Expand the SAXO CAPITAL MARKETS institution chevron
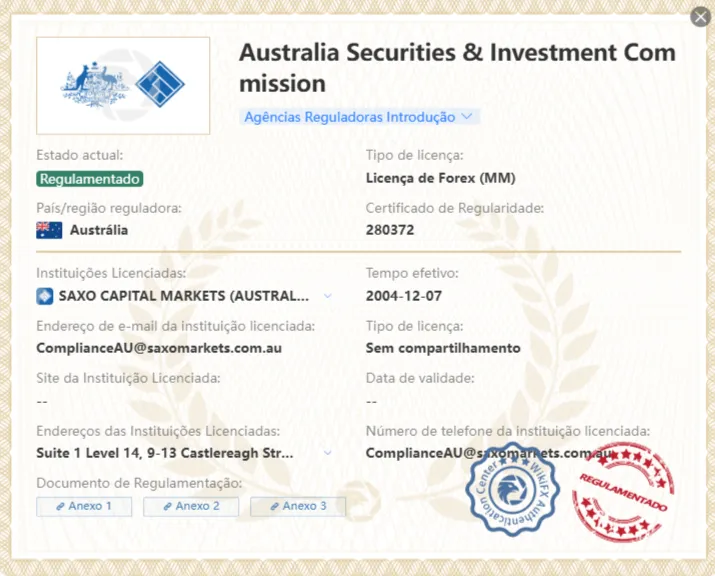Screen dimensions: 715x576 [327, 296]
